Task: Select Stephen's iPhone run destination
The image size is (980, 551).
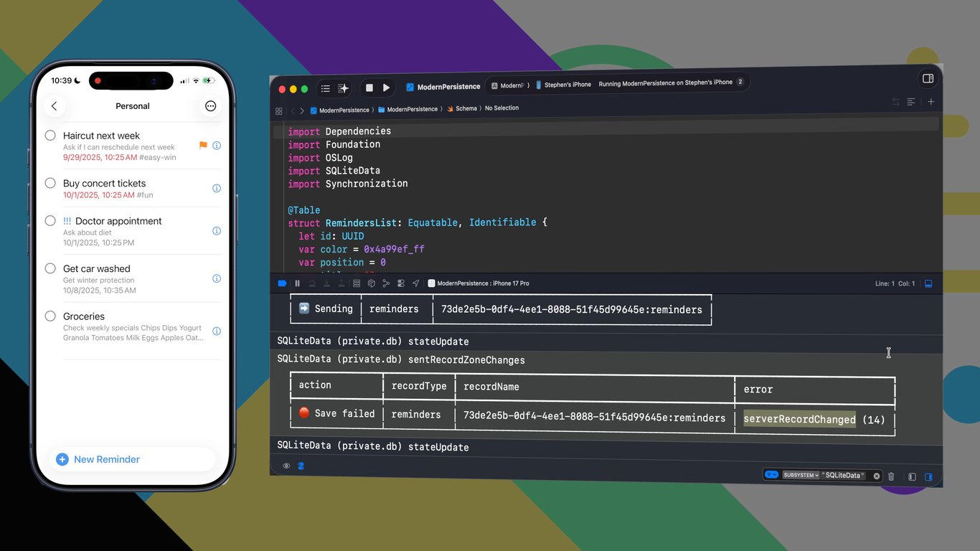Action: tap(563, 85)
